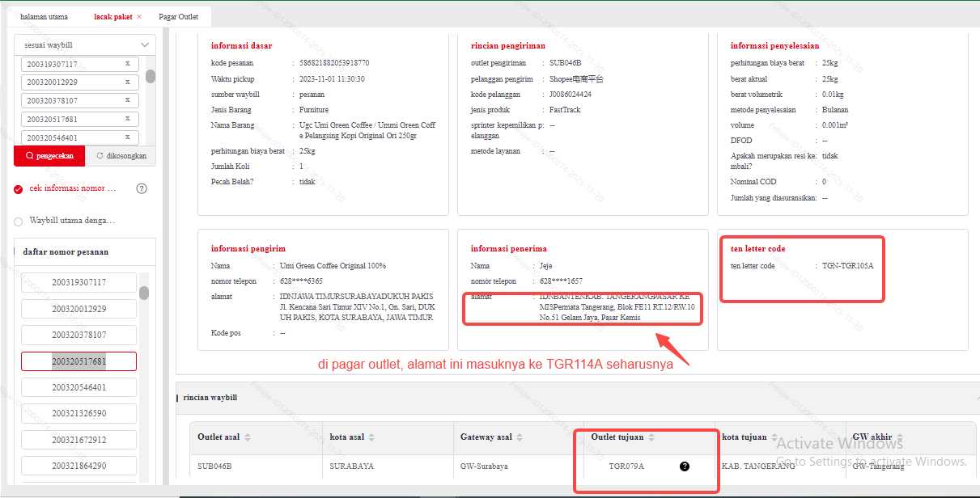
Task: Click the informasi pengirim heading
Action: tap(248, 249)
